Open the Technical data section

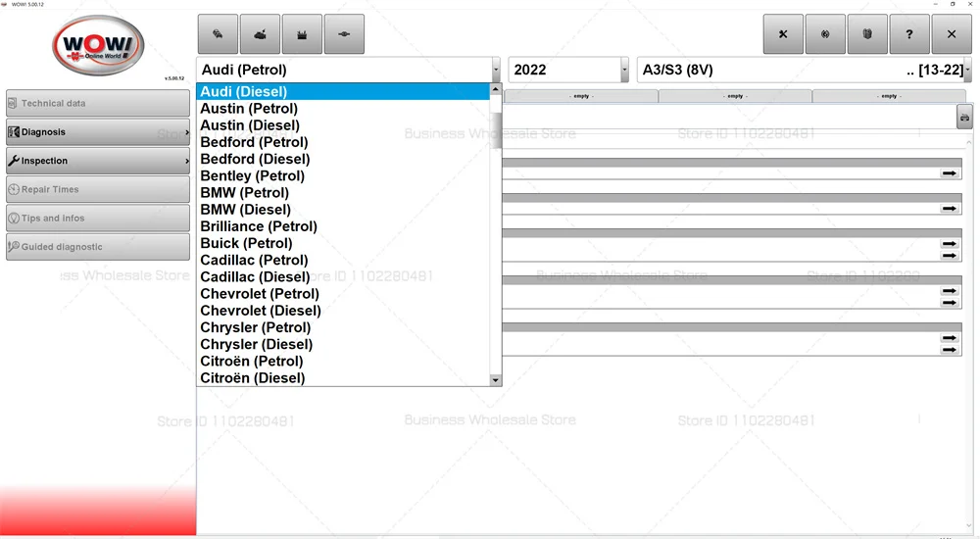click(x=98, y=103)
